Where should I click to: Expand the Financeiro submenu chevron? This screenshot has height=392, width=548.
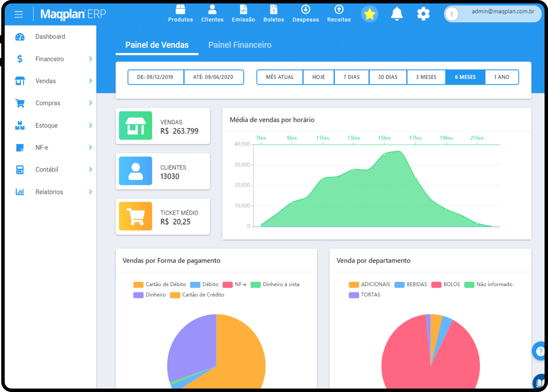tap(91, 59)
